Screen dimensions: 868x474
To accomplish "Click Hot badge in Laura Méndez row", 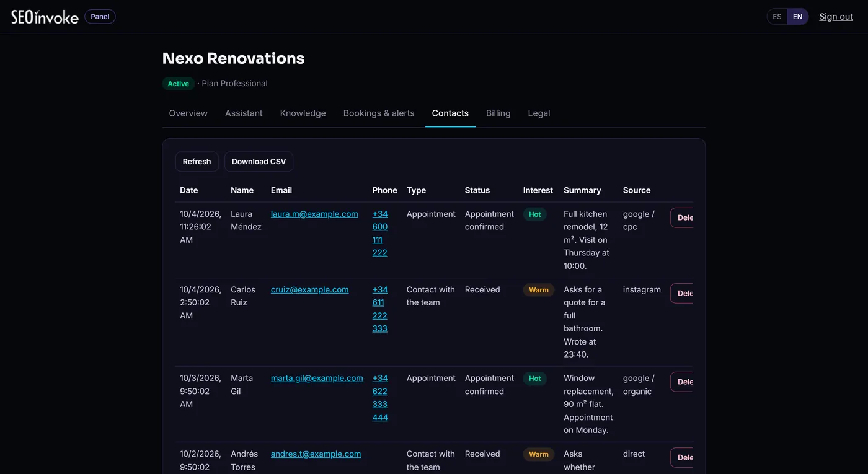I will [x=535, y=214].
